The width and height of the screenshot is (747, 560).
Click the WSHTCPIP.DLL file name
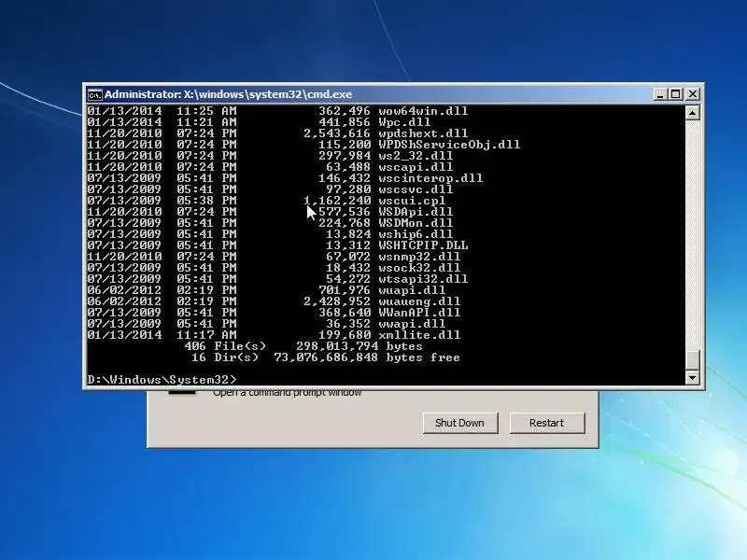[x=423, y=245]
